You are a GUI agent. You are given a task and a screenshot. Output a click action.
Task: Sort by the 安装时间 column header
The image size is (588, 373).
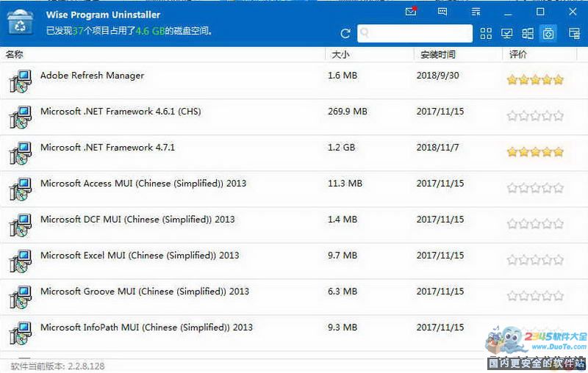[437, 54]
